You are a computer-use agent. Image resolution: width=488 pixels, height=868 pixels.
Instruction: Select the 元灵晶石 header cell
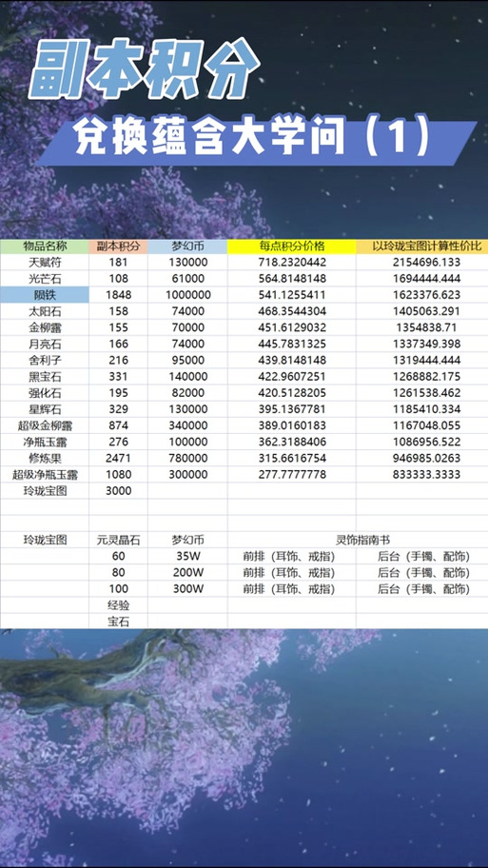coord(118,540)
